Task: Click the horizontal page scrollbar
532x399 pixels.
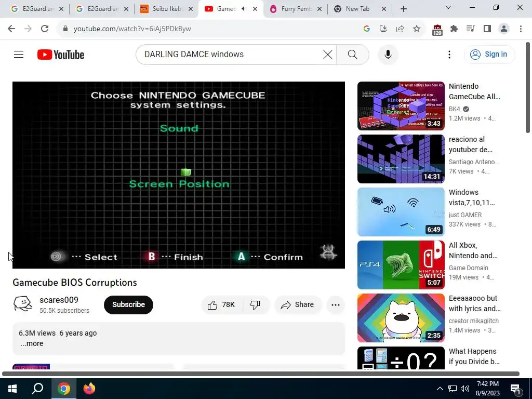Action: point(261,374)
